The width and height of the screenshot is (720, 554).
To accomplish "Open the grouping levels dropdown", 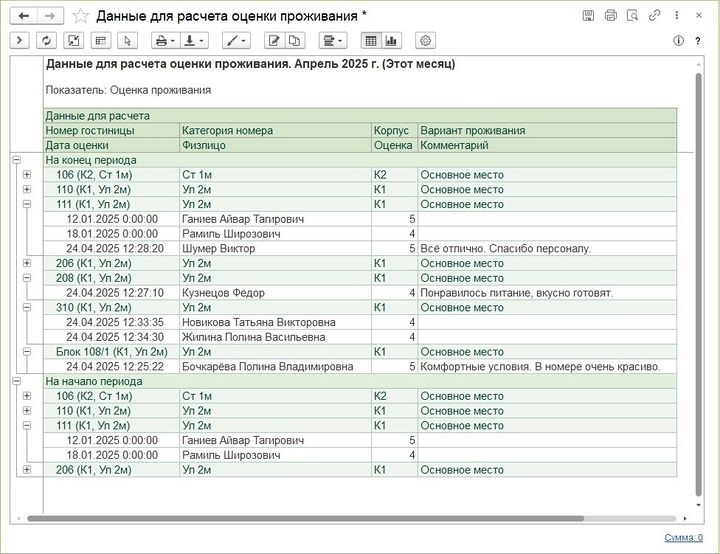I will pyautogui.click(x=333, y=41).
